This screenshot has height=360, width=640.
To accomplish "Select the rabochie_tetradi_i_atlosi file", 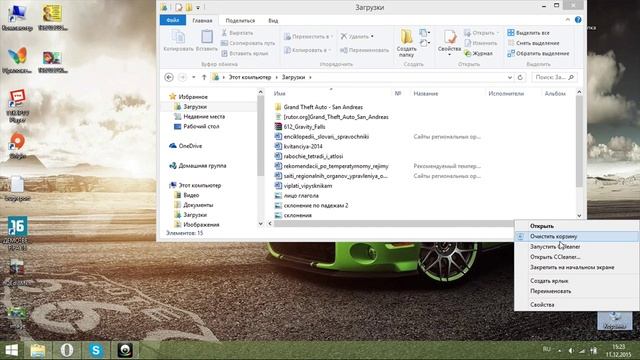I will (313, 156).
